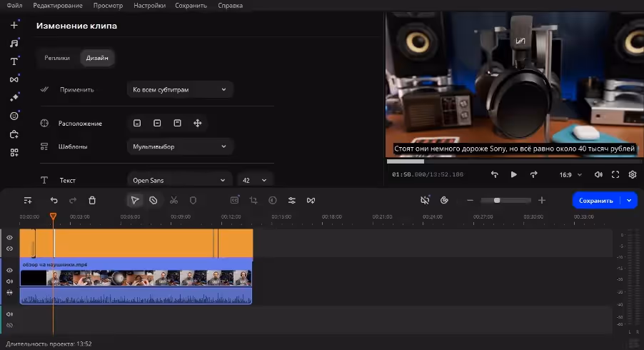Toggle link icon on subtitle track
This screenshot has width=644, height=350.
[9, 249]
